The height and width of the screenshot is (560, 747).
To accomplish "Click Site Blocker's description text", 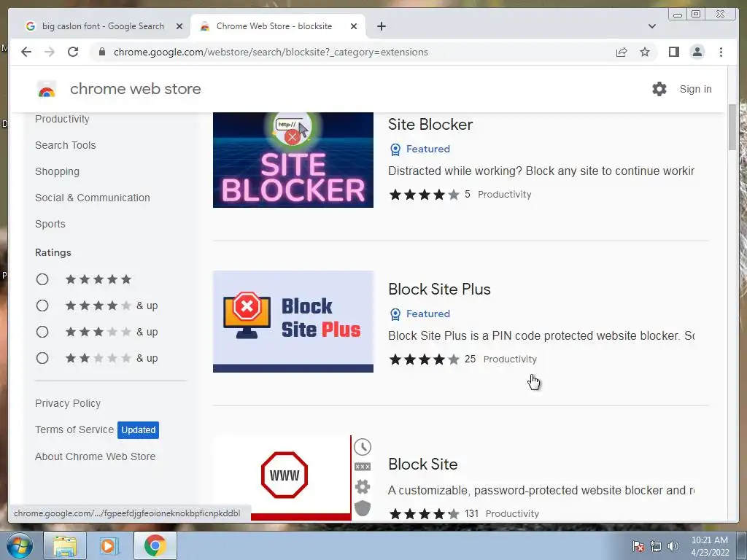I will 541,171.
